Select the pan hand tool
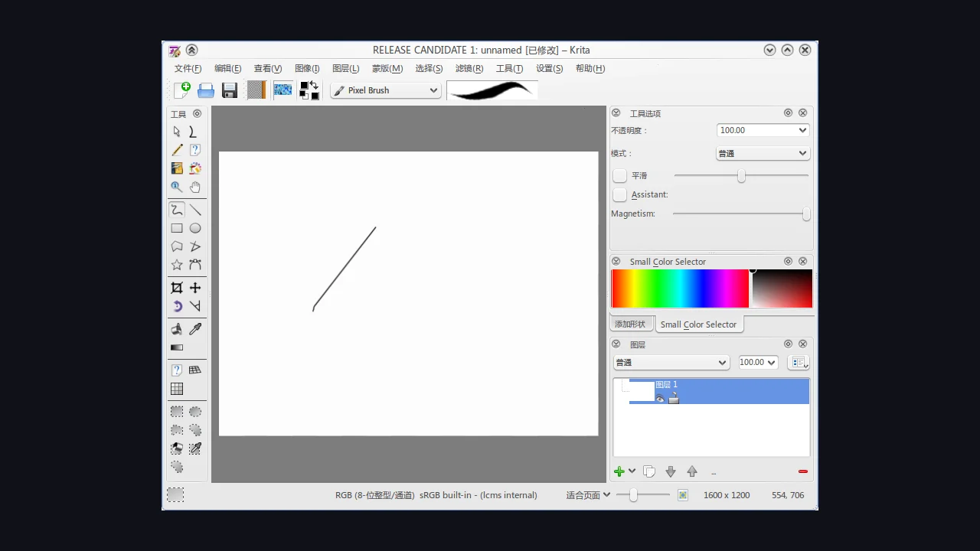 tap(195, 187)
